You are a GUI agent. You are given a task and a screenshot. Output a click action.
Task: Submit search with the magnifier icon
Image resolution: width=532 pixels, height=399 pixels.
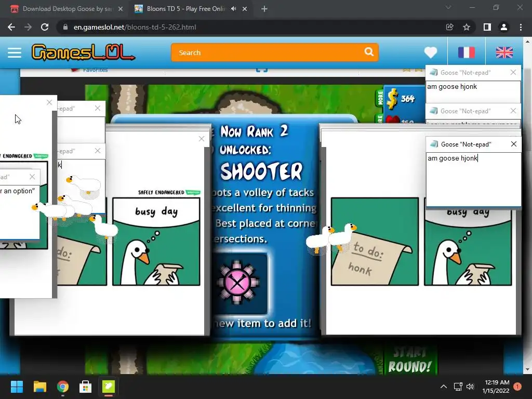pyautogui.click(x=369, y=52)
